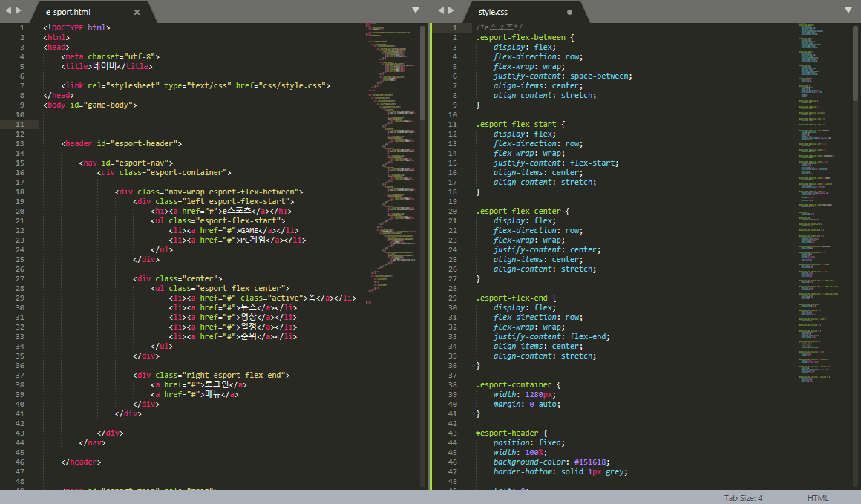Click justify-content: center line
The height and width of the screenshot is (504, 861).
(x=547, y=250)
